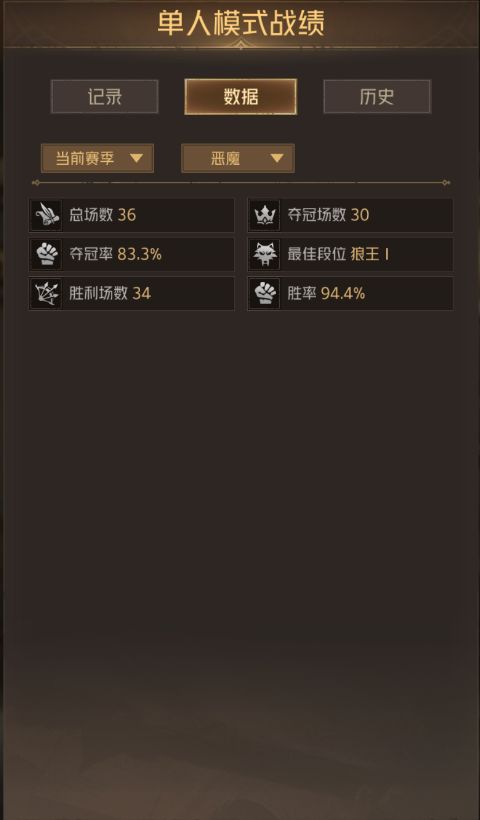This screenshot has width=480, height=820.
Task: Click the feather icon beside 总场数
Action: tap(46, 215)
